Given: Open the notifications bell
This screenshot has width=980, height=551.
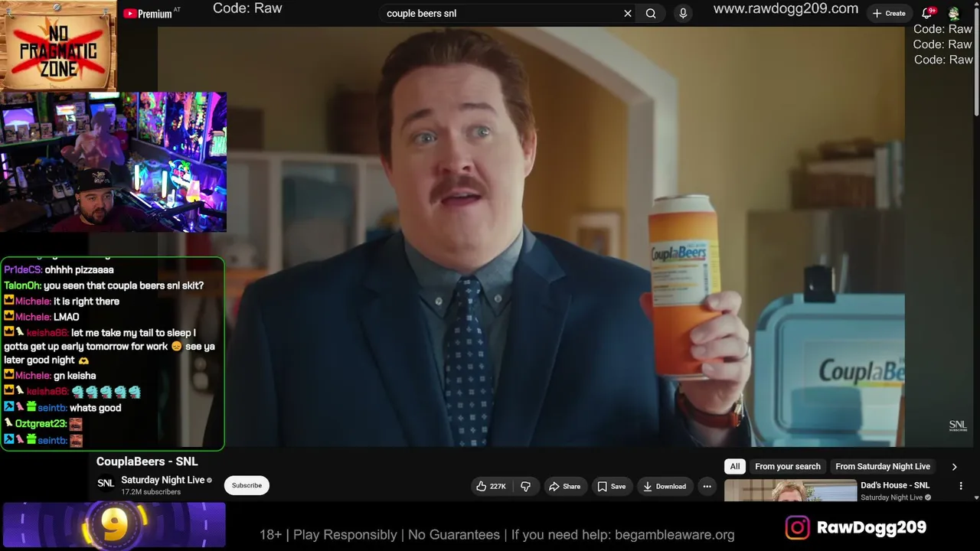Looking at the screenshot, I should pos(927,13).
